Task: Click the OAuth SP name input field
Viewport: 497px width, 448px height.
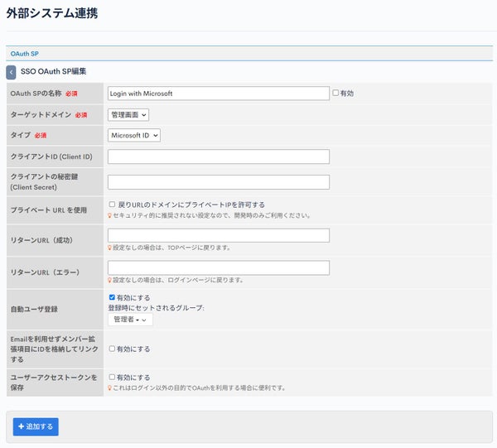Action: 219,94
